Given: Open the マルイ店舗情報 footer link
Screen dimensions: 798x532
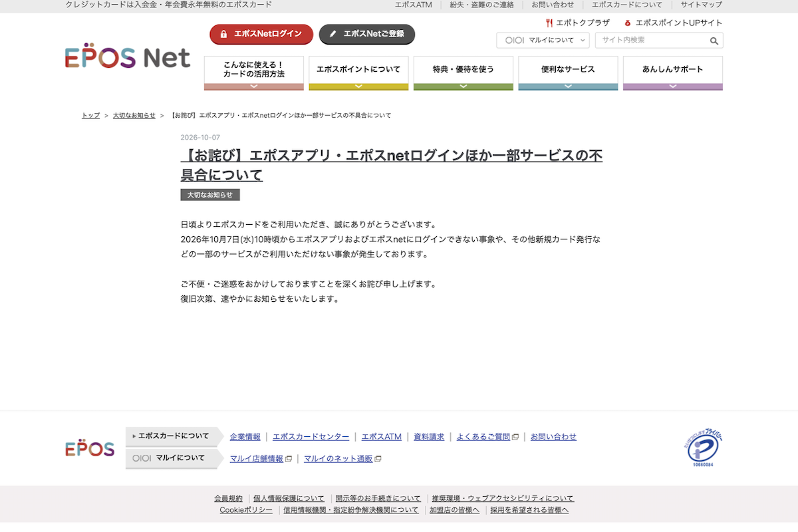Looking at the screenshot, I should [257, 459].
